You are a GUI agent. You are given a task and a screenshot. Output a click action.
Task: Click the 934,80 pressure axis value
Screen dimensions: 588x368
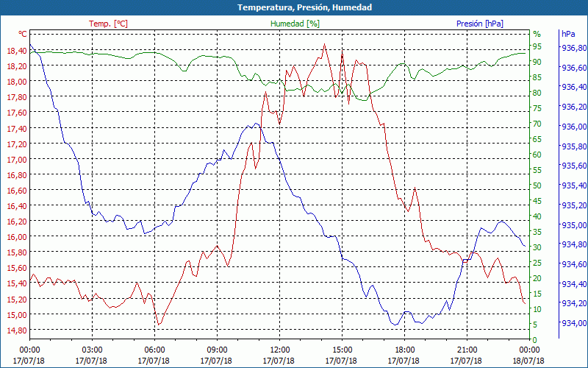pyautogui.click(x=574, y=244)
